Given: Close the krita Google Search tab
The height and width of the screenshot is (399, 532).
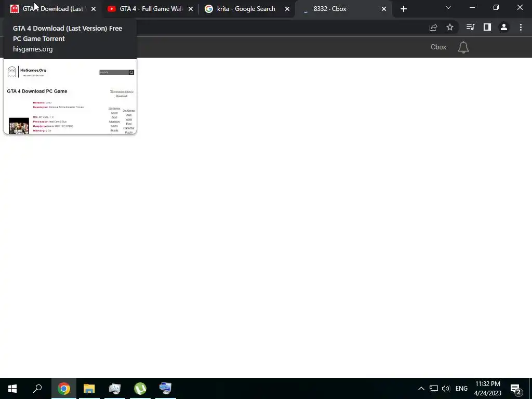Looking at the screenshot, I should [x=287, y=9].
